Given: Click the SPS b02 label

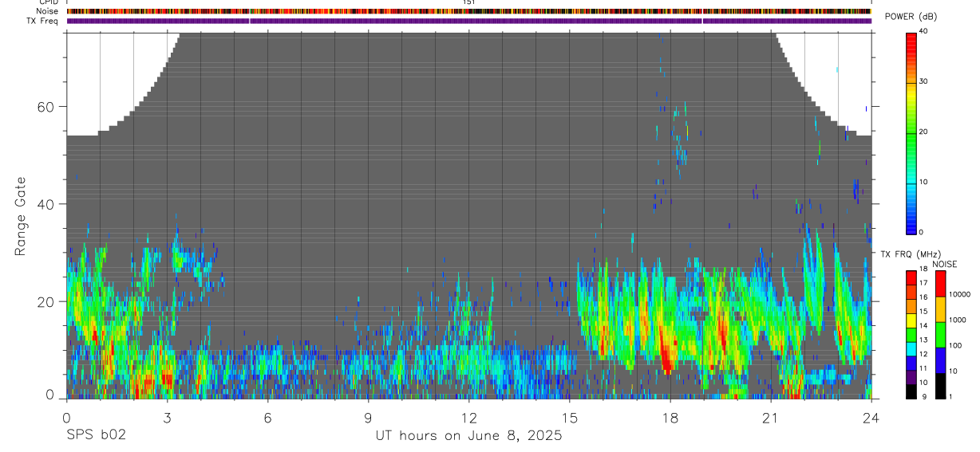Looking at the screenshot, I should [96, 435].
